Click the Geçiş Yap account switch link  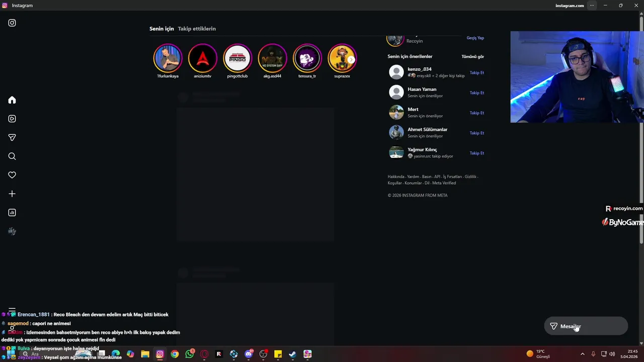475,38
